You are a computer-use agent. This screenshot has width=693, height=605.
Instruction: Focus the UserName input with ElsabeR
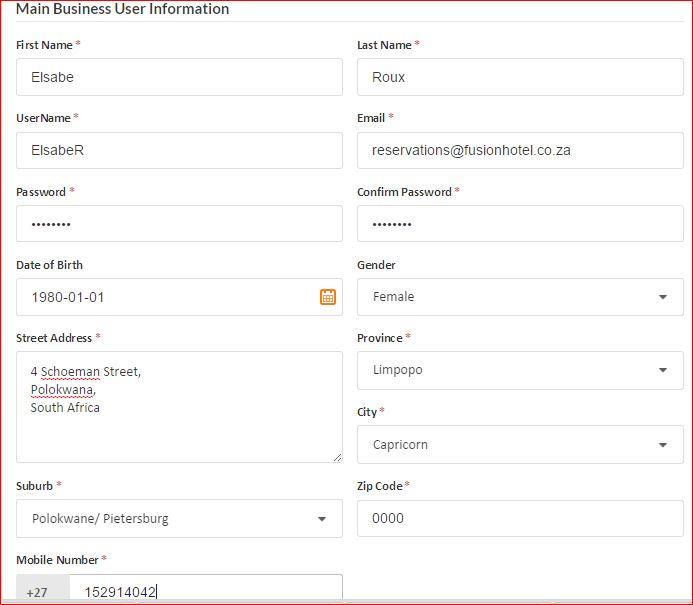coord(179,150)
